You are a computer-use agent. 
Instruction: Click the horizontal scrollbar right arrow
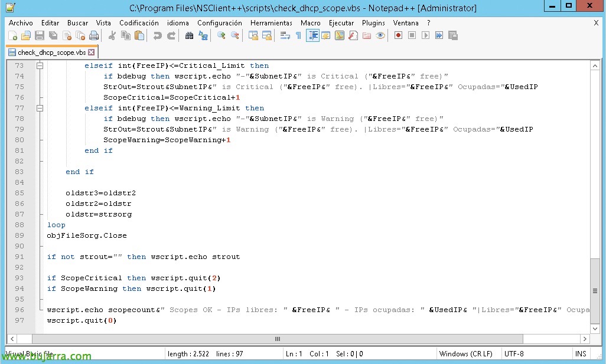pos(585,339)
